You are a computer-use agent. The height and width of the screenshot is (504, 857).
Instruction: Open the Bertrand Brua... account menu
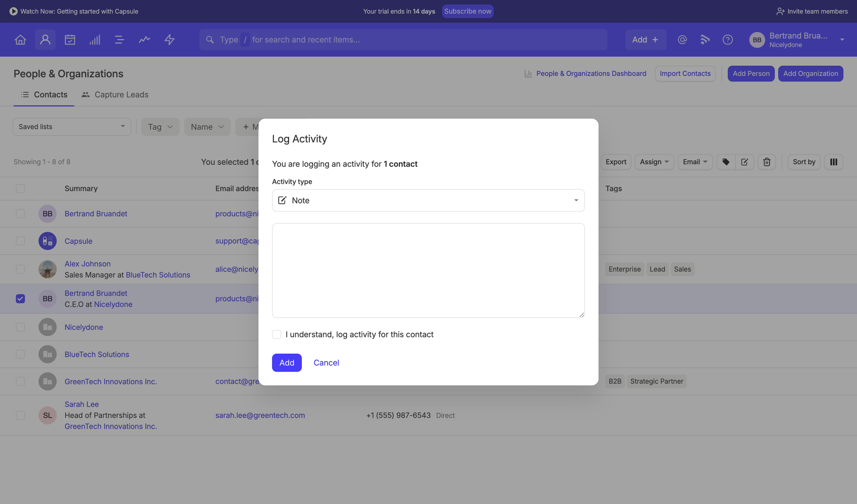[x=797, y=40]
